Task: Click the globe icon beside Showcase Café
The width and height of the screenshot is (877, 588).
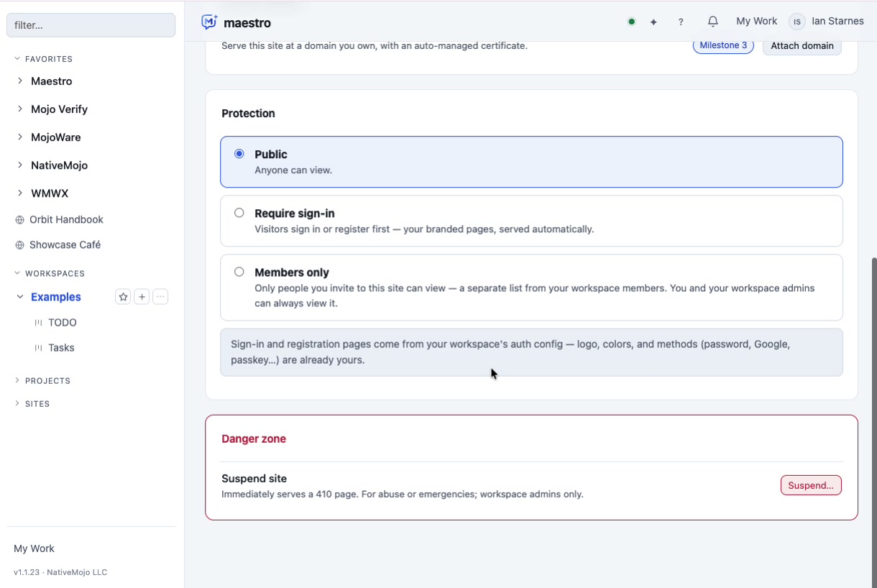Action: [19, 245]
